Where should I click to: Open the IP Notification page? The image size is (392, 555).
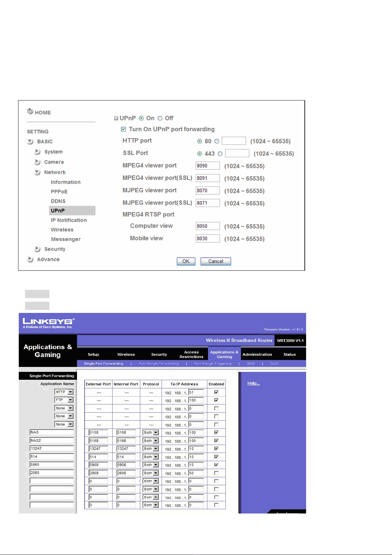point(69,220)
